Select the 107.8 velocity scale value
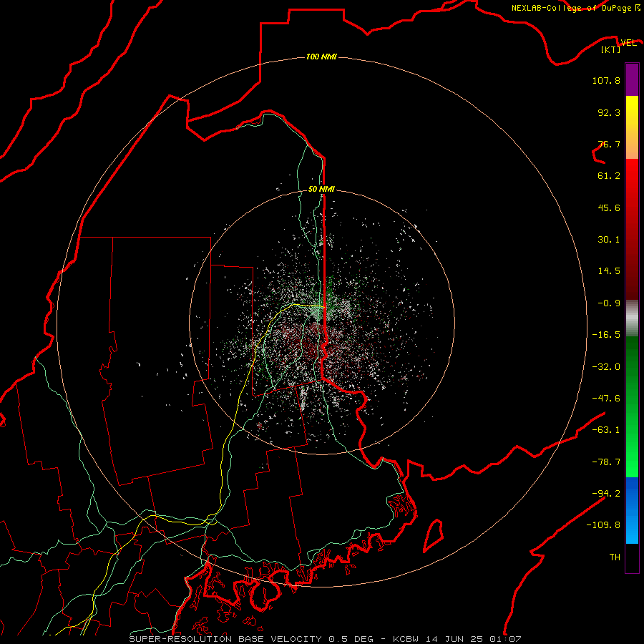644x644 pixels. tap(606, 80)
